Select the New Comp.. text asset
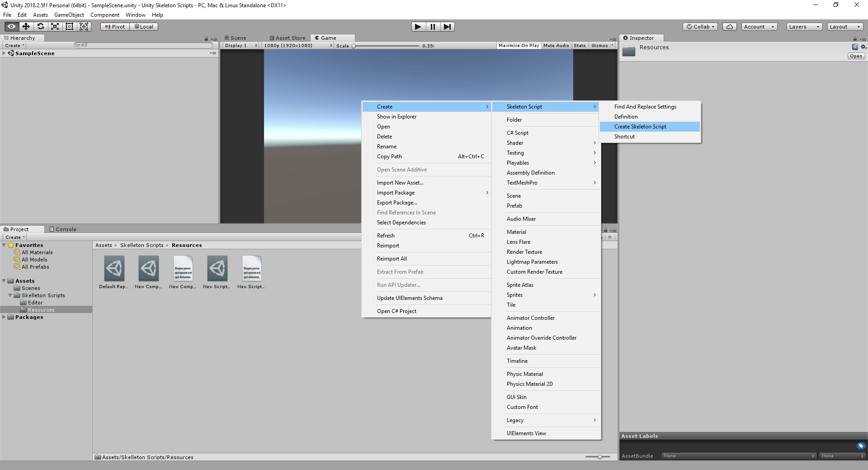 pos(183,269)
